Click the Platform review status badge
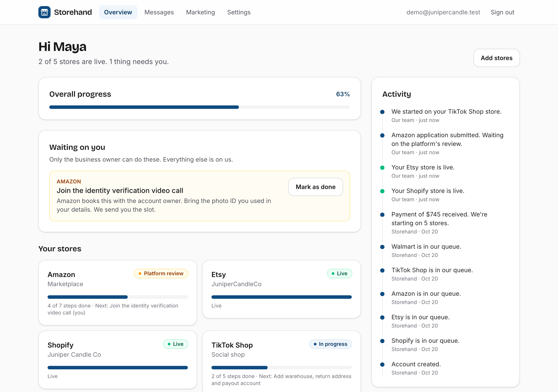Viewport: 558px width, 392px height. pos(161,273)
